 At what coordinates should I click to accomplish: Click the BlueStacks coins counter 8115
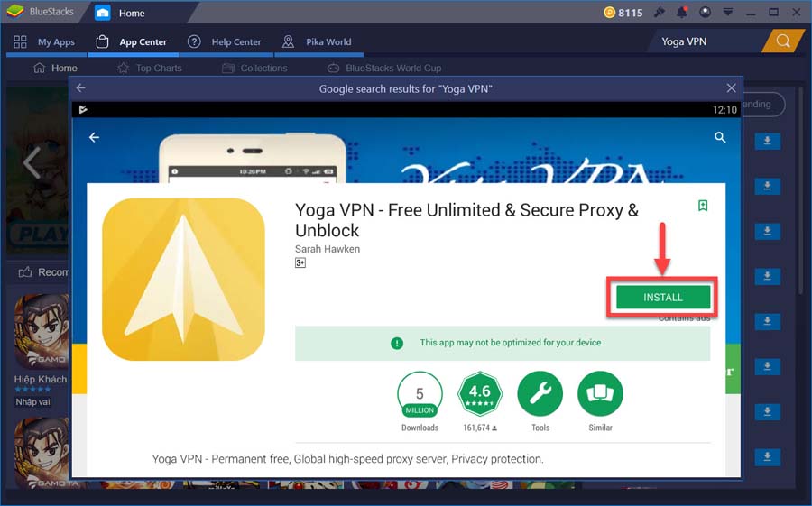pos(623,13)
